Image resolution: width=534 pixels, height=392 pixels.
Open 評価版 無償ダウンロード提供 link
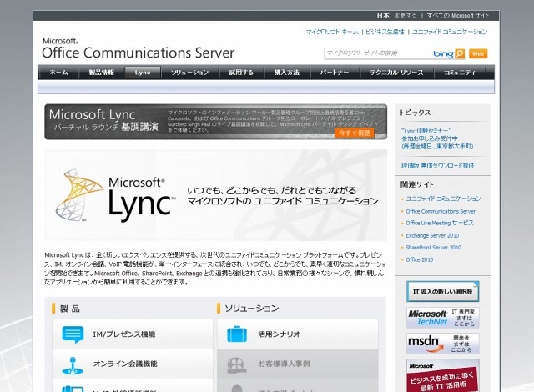(x=437, y=166)
